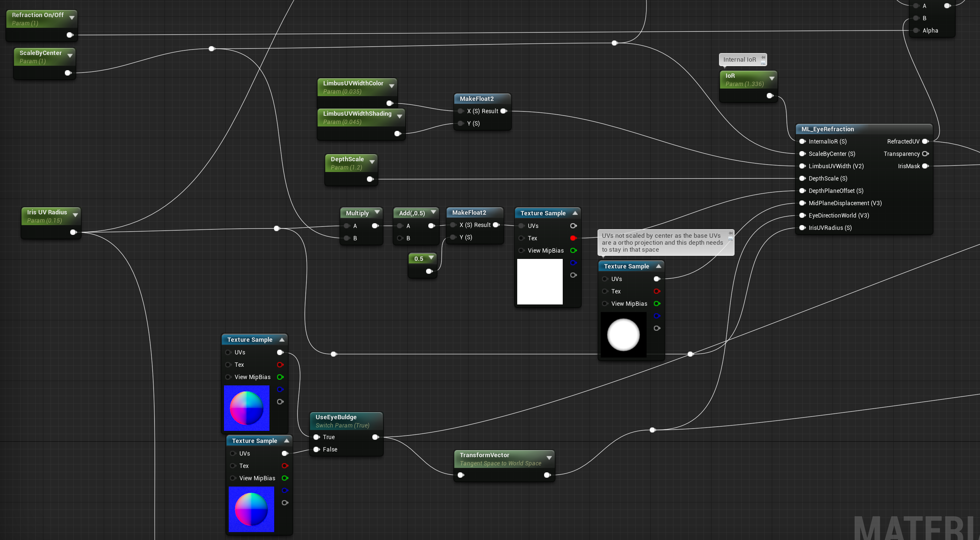Viewport: 980px width, 540px height.
Task: Select the ML_EyeRefraction node title
Action: [828, 129]
